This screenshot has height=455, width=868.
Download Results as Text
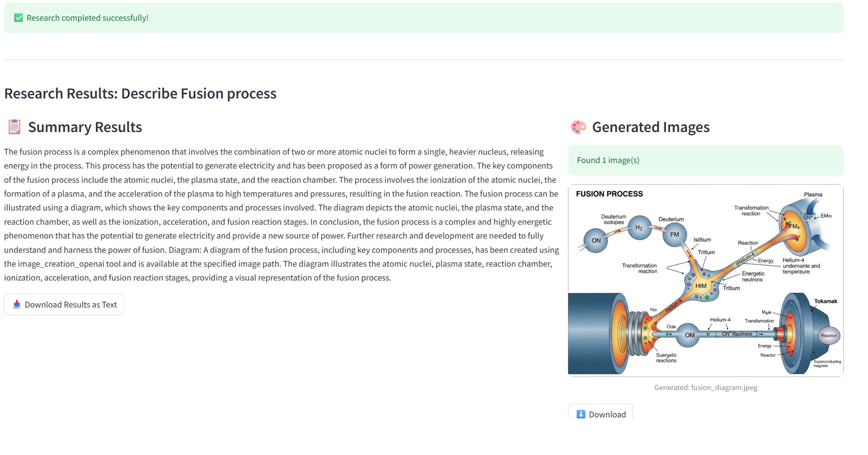[64, 304]
